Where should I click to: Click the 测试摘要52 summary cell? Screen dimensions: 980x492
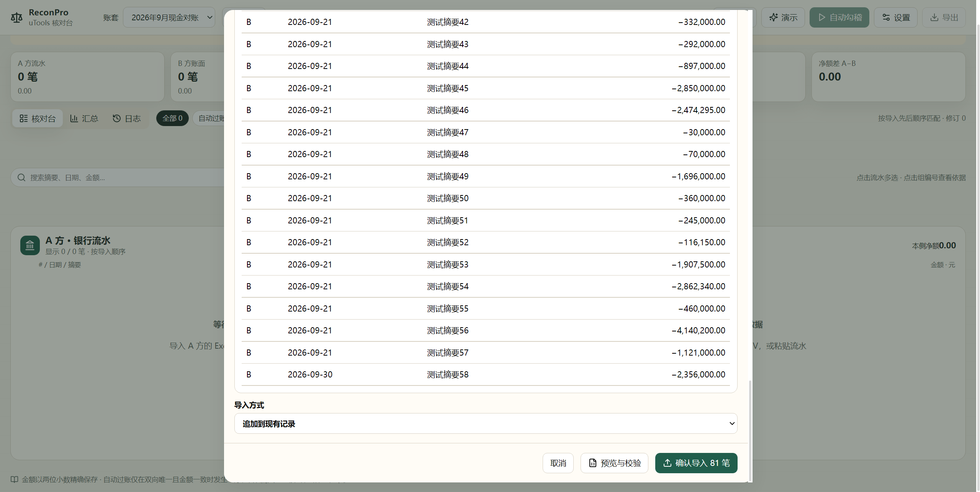(448, 243)
